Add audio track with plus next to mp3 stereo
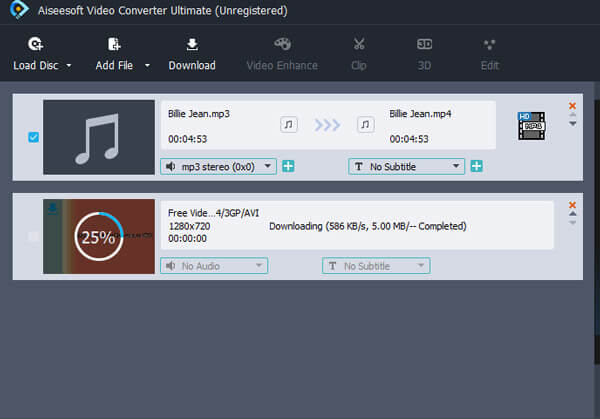This screenshot has height=419, width=600. (288, 166)
